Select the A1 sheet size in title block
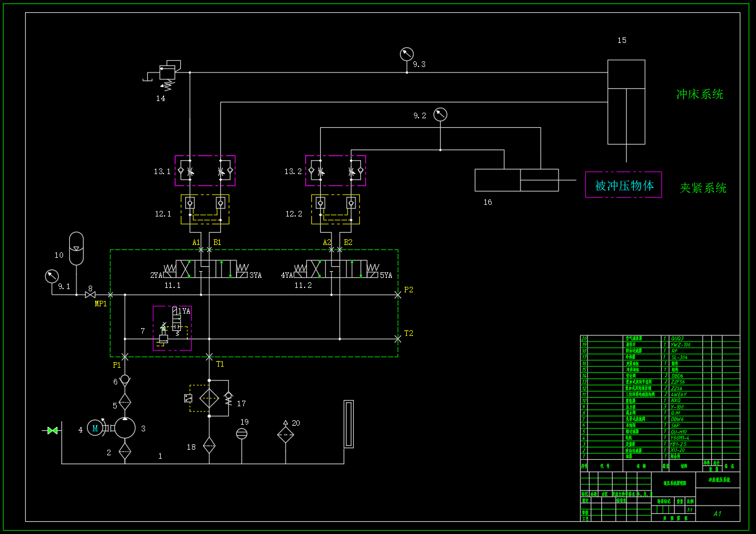756x534 pixels. pos(718,513)
